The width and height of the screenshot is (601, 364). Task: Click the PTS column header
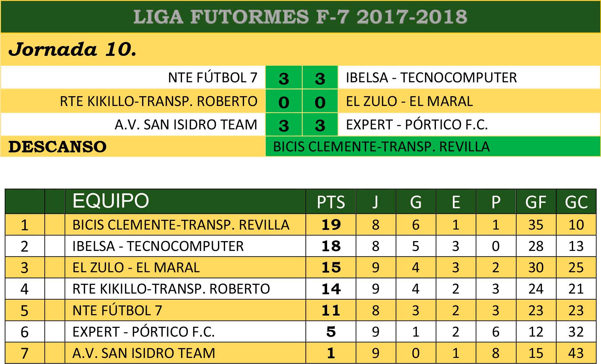pyautogui.click(x=330, y=202)
